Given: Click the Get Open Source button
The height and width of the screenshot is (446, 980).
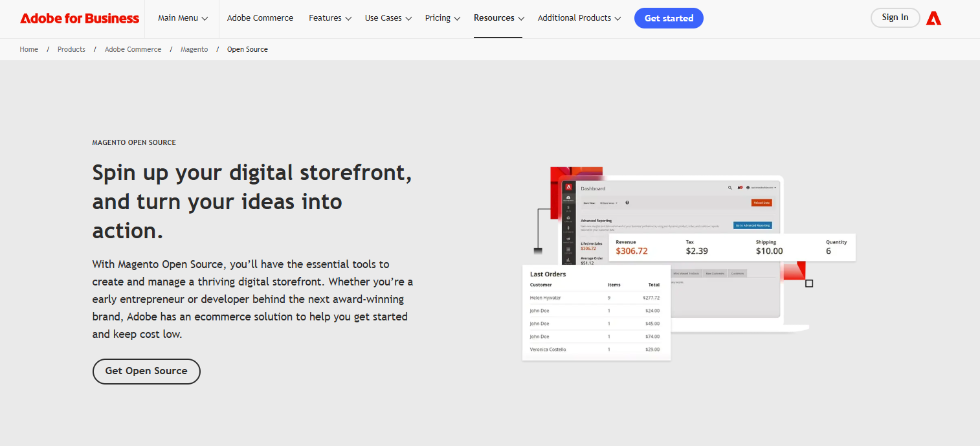Looking at the screenshot, I should pyautogui.click(x=146, y=371).
